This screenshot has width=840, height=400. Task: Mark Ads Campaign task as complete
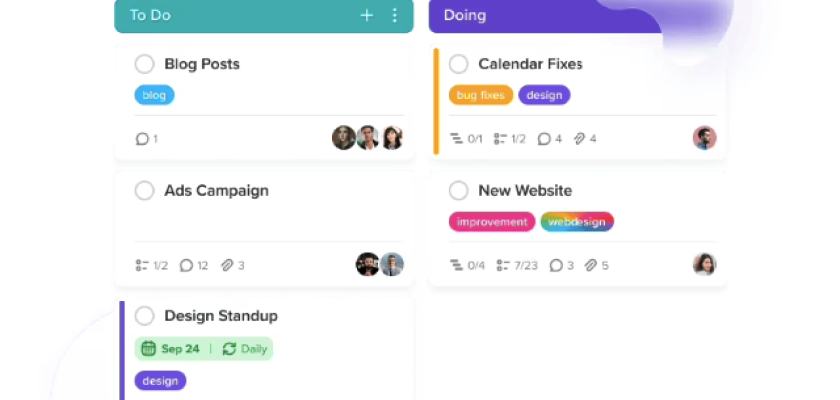[145, 190]
